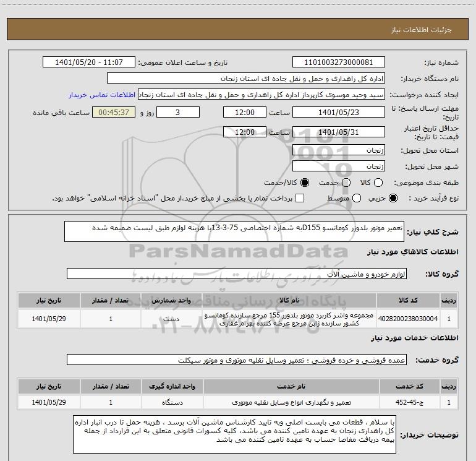Screen dimensions: 476x461
Task: Click goods table header نام کالا
Action: pos(289,300)
